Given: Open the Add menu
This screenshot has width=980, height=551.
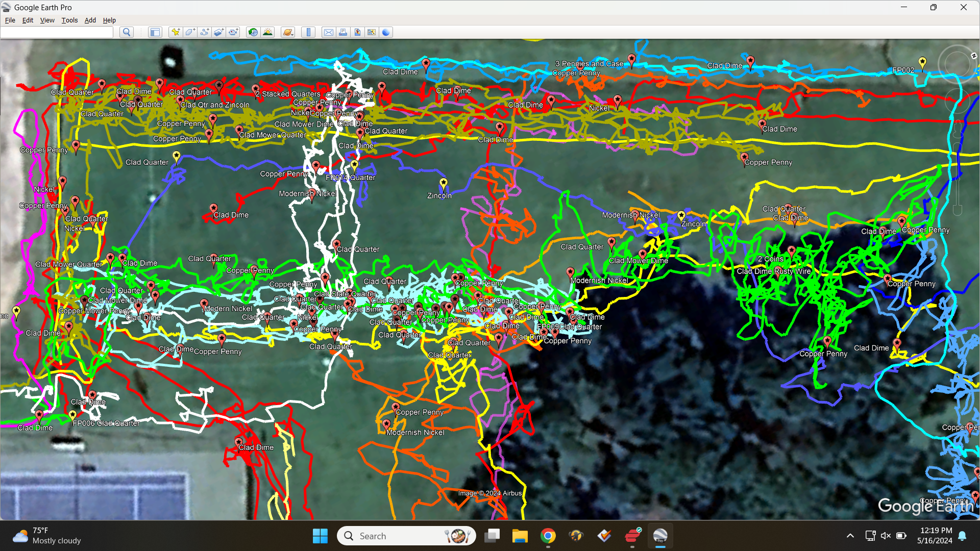Looking at the screenshot, I should (90, 20).
